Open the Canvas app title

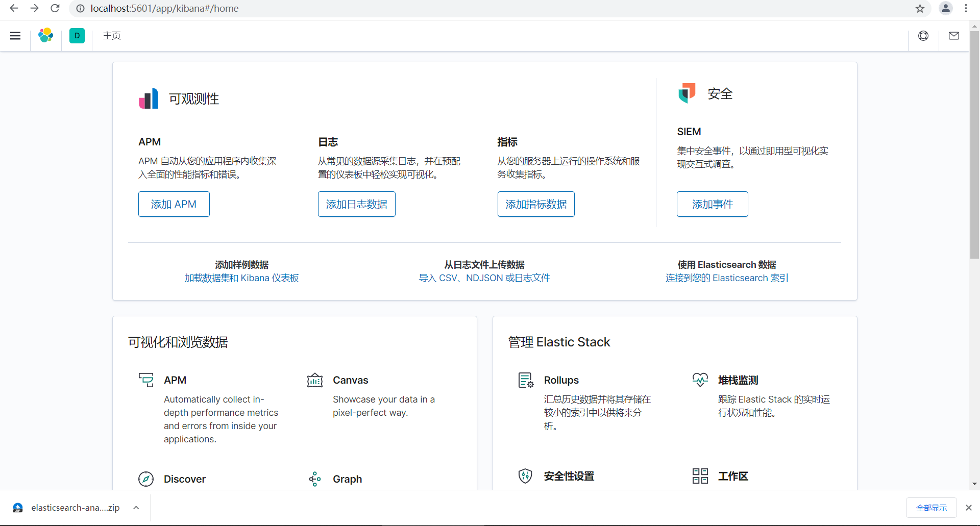(350, 380)
